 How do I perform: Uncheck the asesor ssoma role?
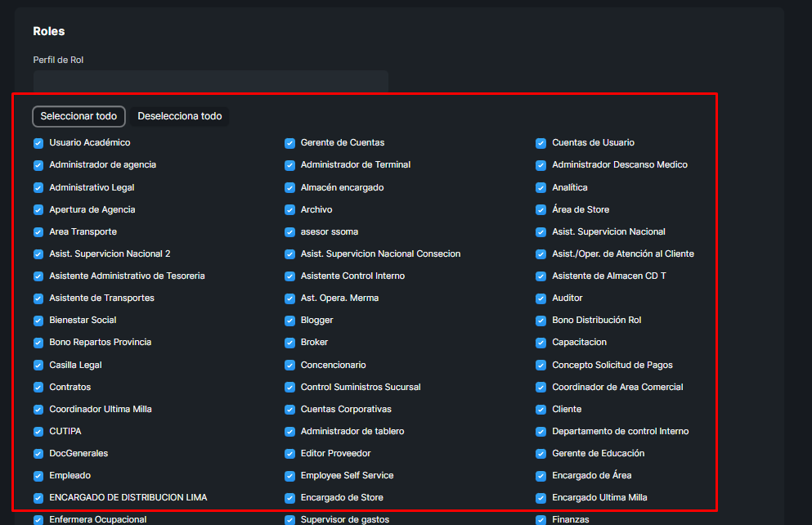(289, 232)
